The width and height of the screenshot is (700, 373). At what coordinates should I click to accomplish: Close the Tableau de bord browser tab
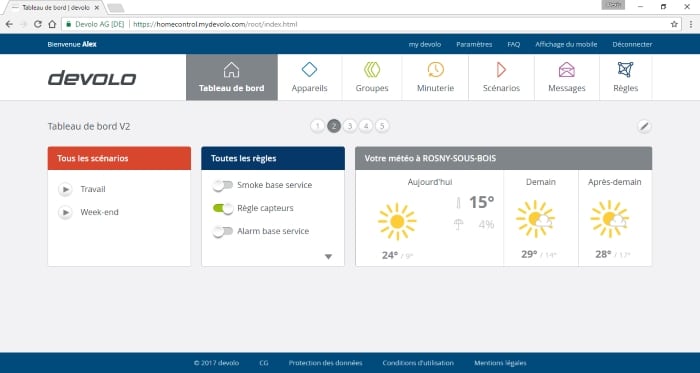click(x=97, y=8)
